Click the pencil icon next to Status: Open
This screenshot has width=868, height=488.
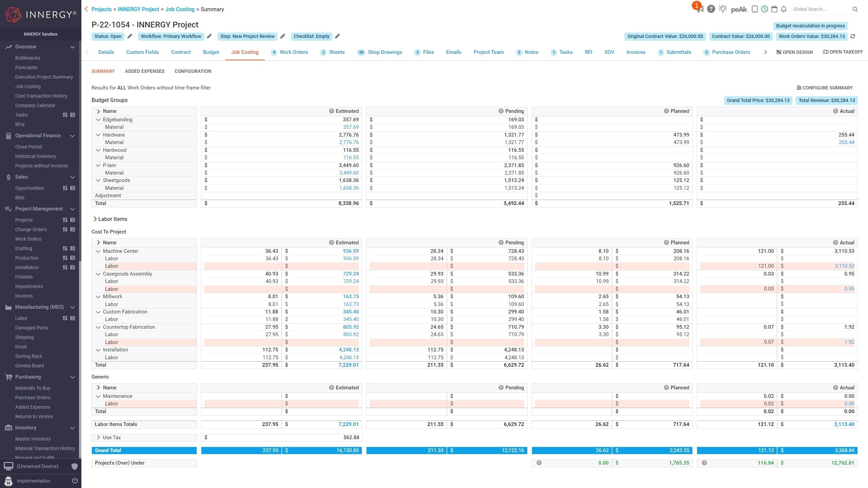click(130, 36)
